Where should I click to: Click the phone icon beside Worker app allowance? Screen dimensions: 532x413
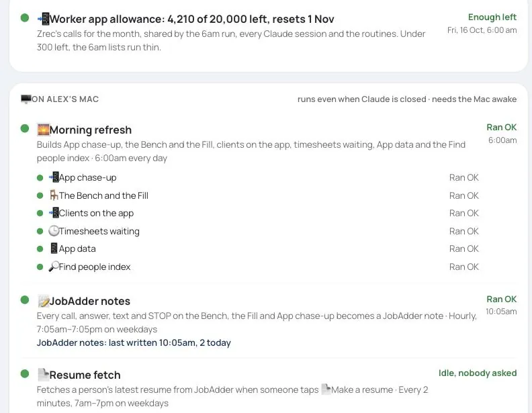point(43,19)
